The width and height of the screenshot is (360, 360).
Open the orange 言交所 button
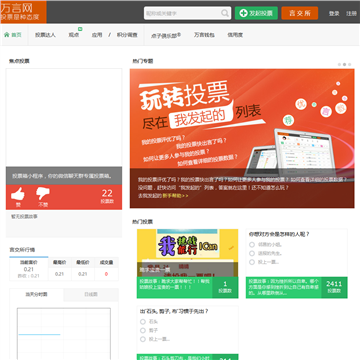(x=300, y=13)
